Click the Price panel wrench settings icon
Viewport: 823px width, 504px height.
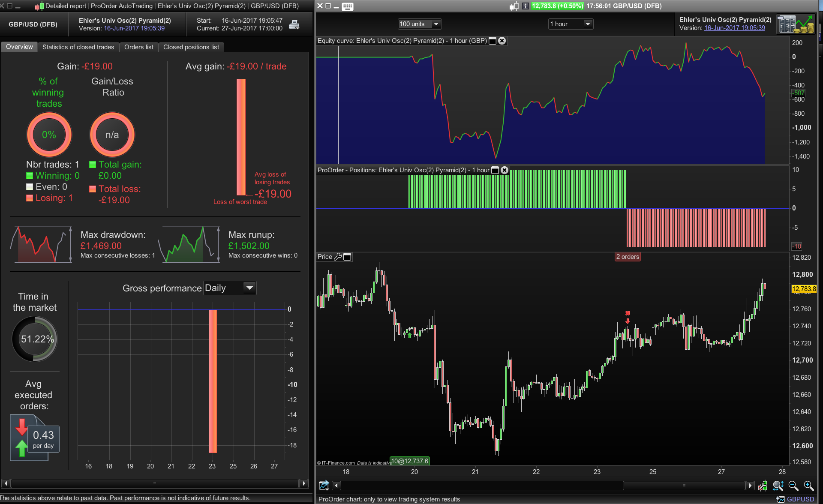(x=338, y=257)
